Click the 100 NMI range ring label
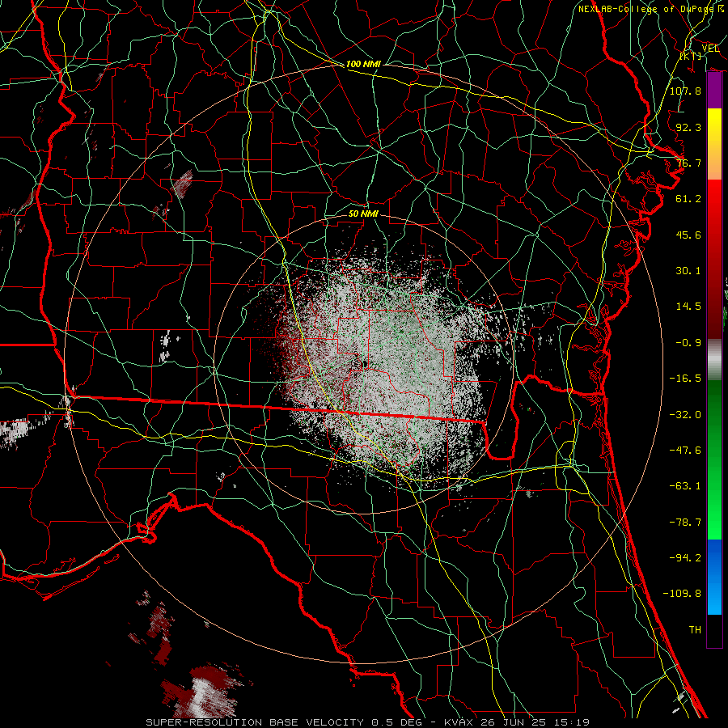This screenshot has width=728, height=728. (363, 64)
